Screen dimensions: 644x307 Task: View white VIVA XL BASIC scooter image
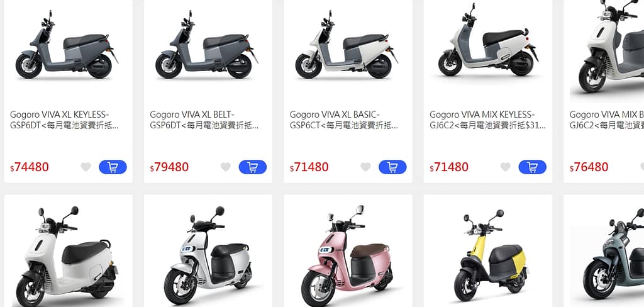tap(347, 45)
